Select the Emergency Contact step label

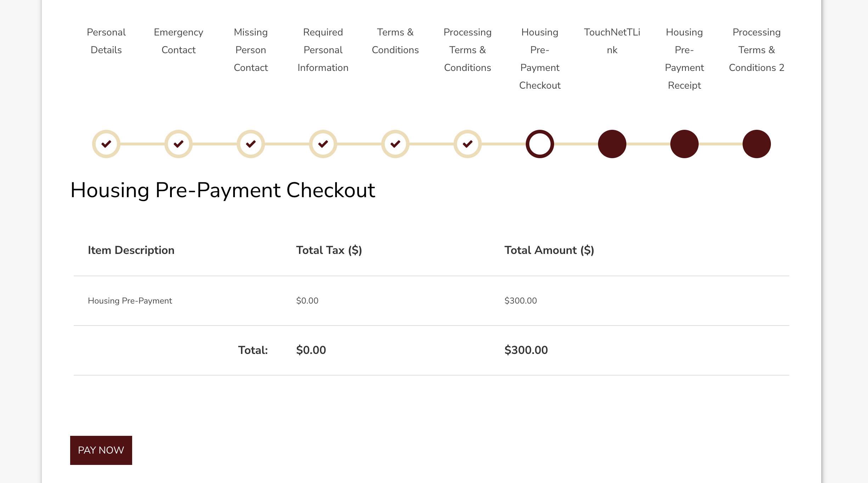179,41
